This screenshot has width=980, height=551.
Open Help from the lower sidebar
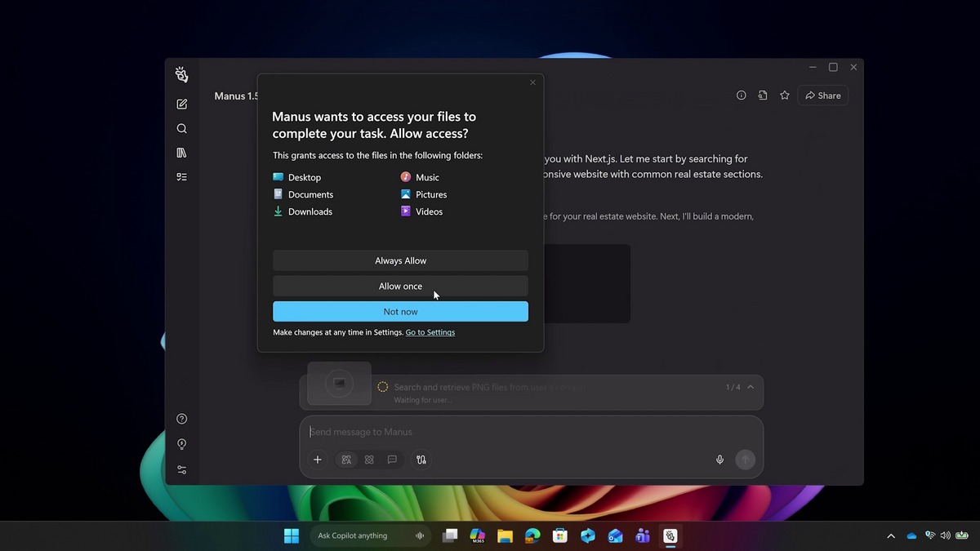click(x=181, y=418)
